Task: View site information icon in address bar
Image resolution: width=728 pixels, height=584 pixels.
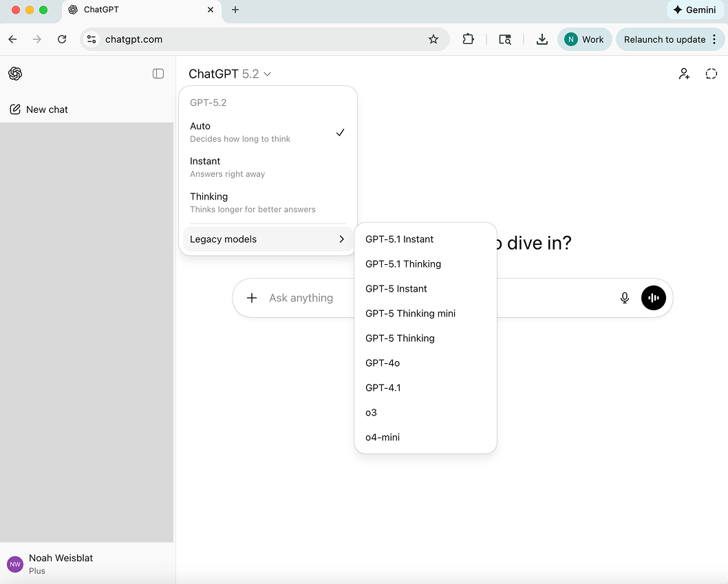Action: [92, 39]
